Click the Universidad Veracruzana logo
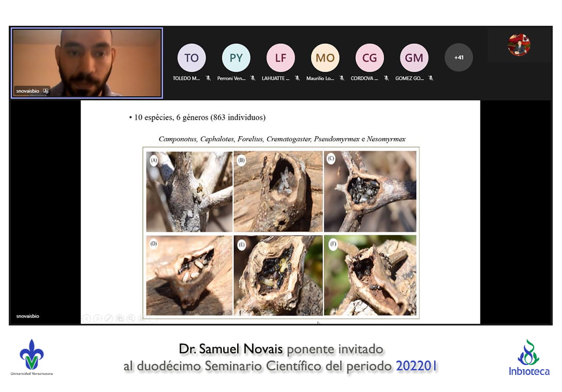This screenshot has height=392, width=562. pos(31,357)
